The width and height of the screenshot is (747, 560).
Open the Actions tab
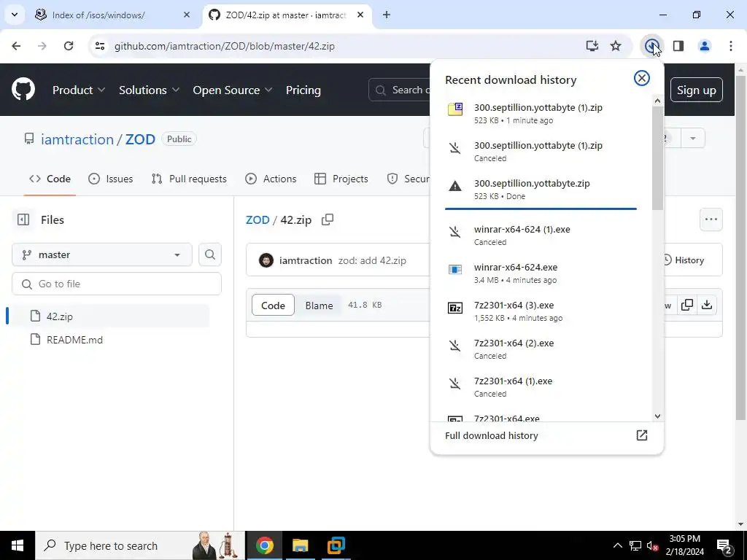pos(271,179)
